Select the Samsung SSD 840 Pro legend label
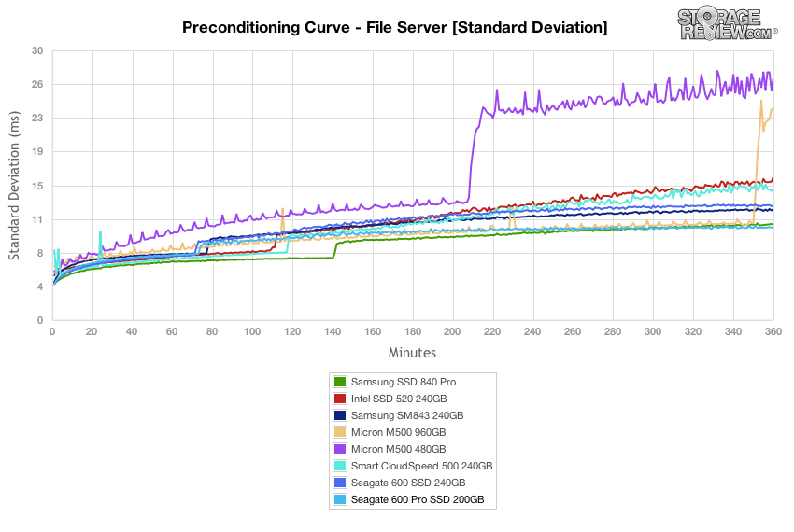794x532 pixels. 404,382
